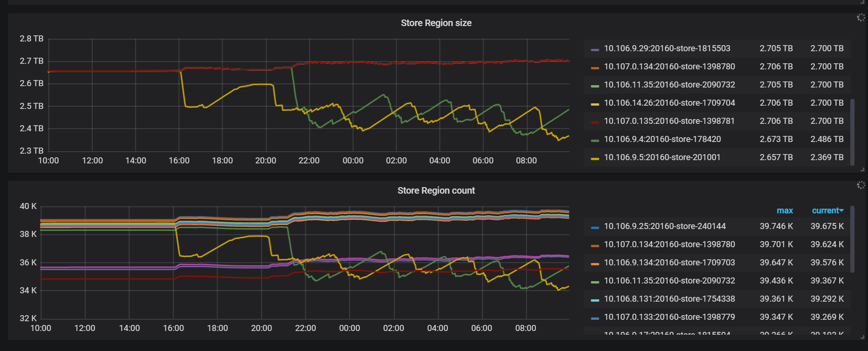Click the current column header with sort arrow

coord(827,210)
